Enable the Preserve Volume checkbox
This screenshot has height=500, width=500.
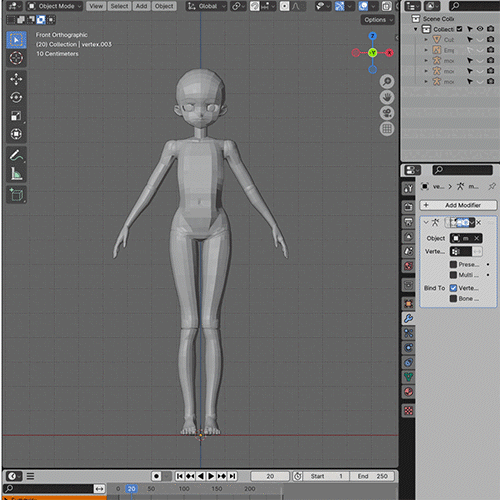pyautogui.click(x=453, y=264)
